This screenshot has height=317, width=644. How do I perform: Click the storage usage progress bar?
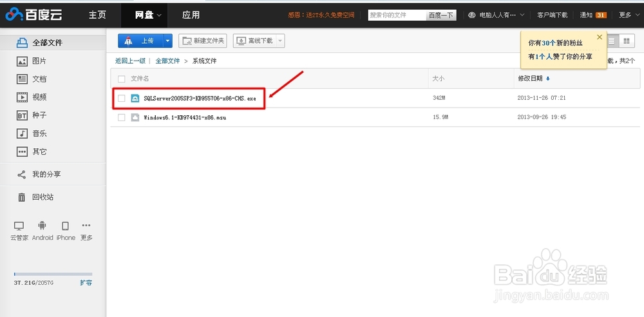[53, 274]
